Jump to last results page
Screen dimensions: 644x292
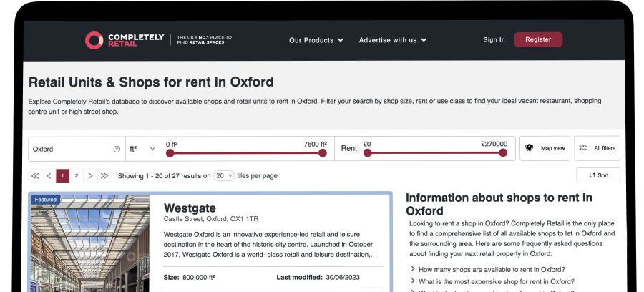point(104,176)
